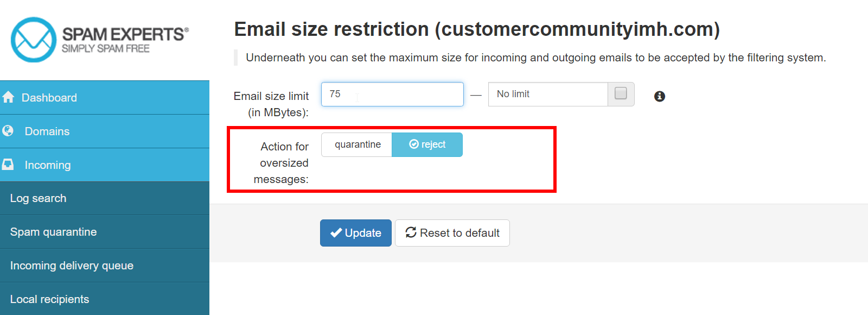868x315 pixels.
Task: Click the Incoming inbox tray icon
Action: point(8,165)
